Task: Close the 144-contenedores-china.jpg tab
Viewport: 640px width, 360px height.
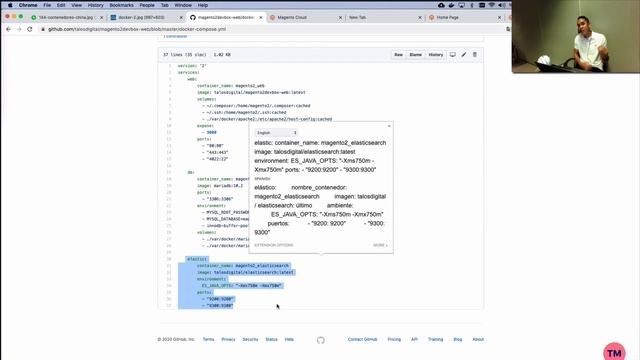Action: 102,18
